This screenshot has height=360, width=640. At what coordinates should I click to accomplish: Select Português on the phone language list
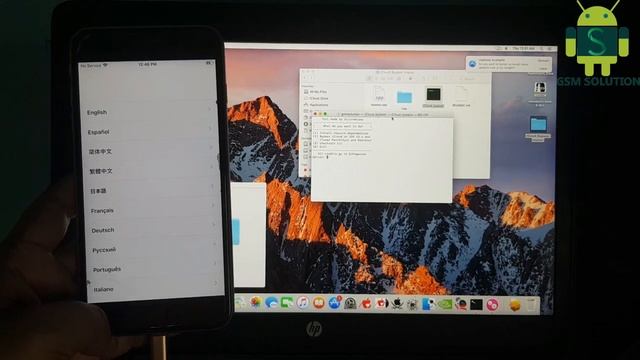pos(107,269)
